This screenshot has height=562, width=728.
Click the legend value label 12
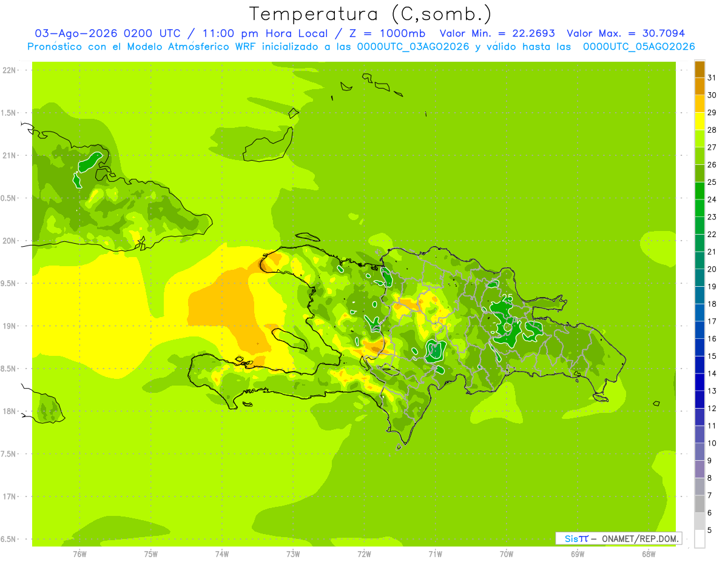(712, 408)
